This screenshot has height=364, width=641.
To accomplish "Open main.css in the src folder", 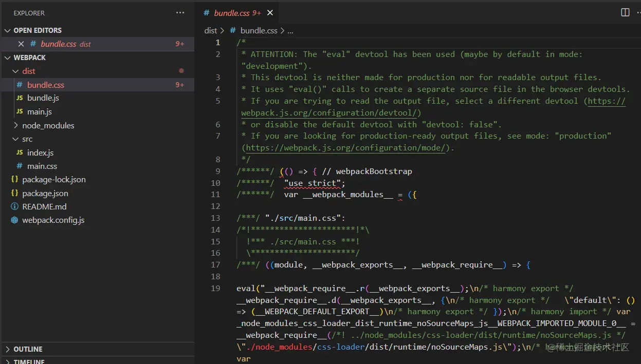I will click(97, 166).
